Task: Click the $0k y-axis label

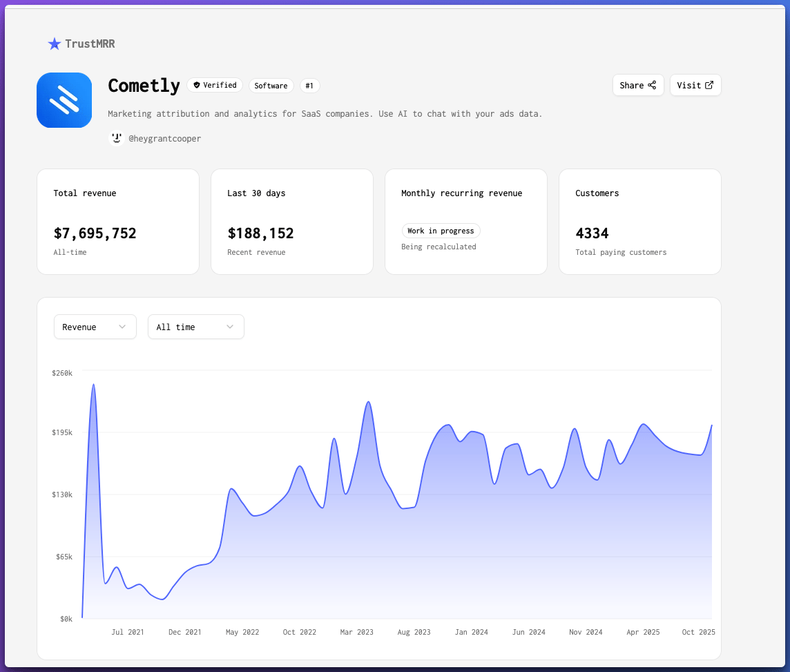Action: click(66, 619)
